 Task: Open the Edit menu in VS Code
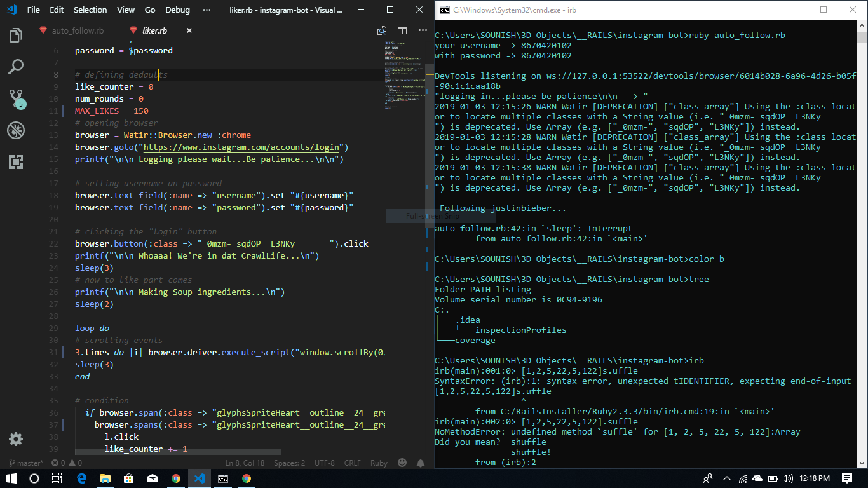click(57, 10)
